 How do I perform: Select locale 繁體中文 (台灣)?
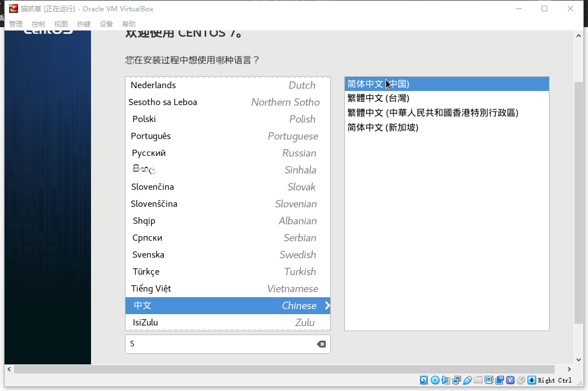447,98
